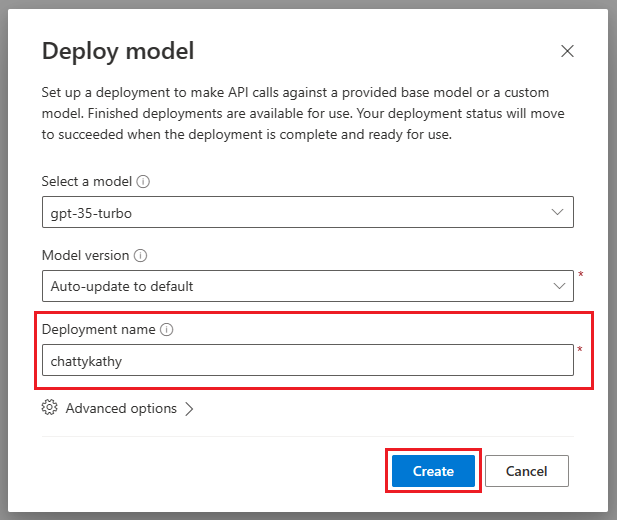Image resolution: width=617 pixels, height=520 pixels.
Task: Click the Cancel button
Action: 526,471
